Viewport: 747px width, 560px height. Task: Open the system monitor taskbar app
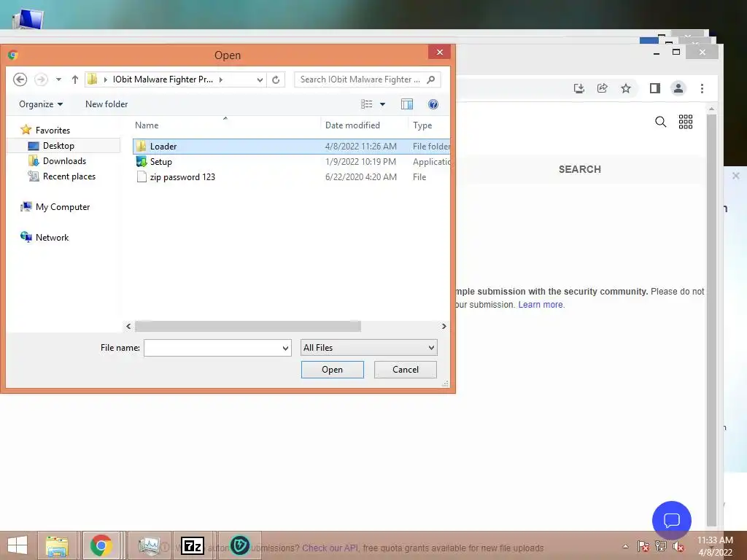pos(149,545)
